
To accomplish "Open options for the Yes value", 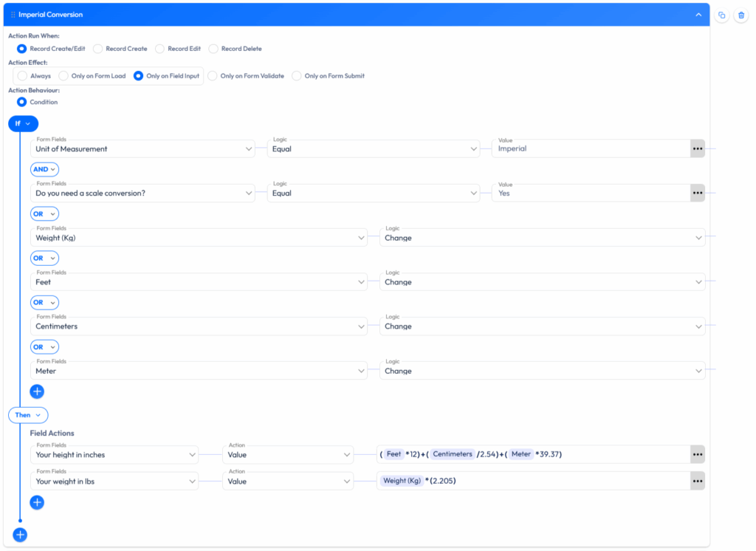I will tap(697, 193).
